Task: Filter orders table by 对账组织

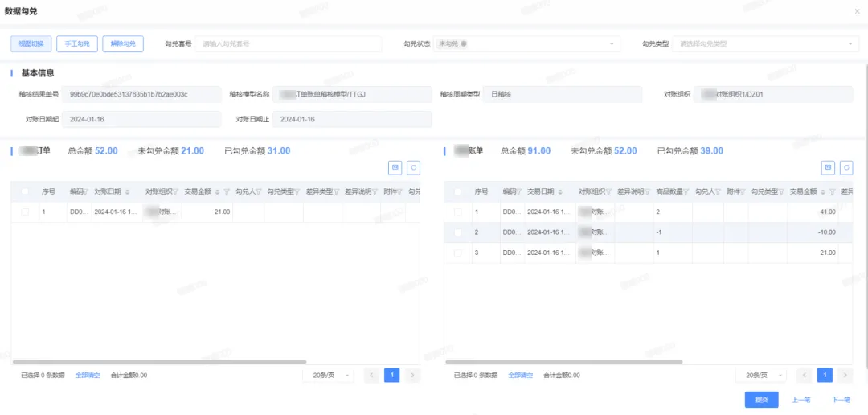Action: pos(176,191)
